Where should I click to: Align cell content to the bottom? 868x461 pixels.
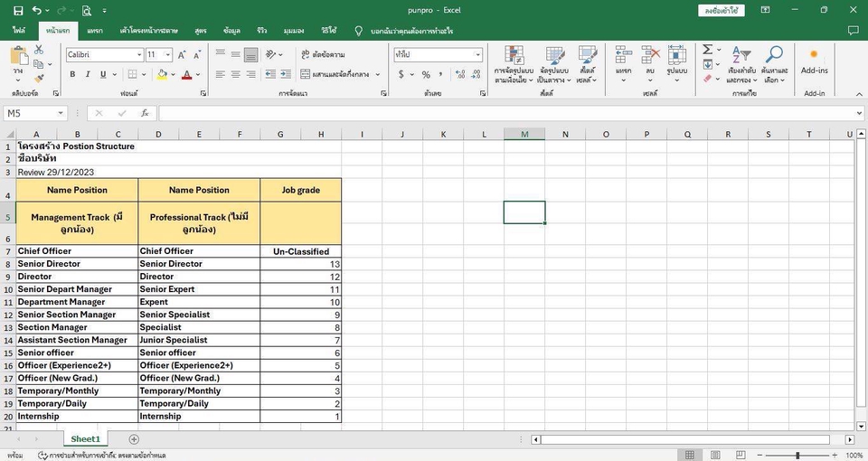[250, 54]
